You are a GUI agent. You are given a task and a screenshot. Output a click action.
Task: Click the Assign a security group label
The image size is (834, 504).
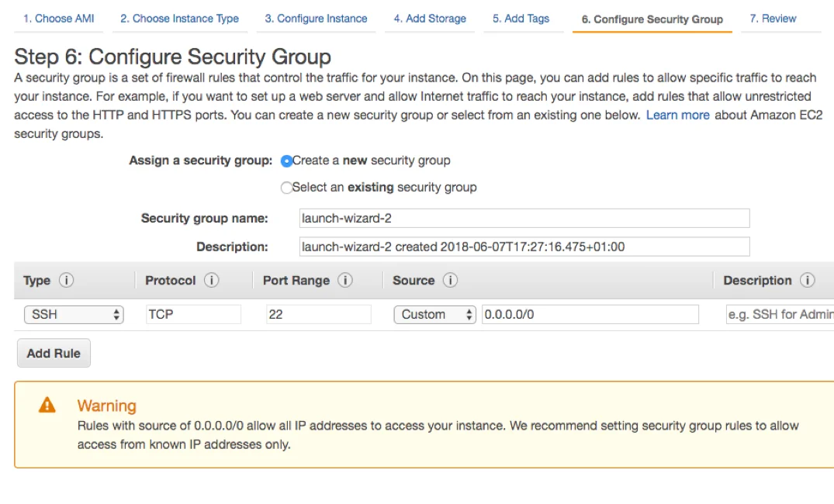[x=200, y=161]
